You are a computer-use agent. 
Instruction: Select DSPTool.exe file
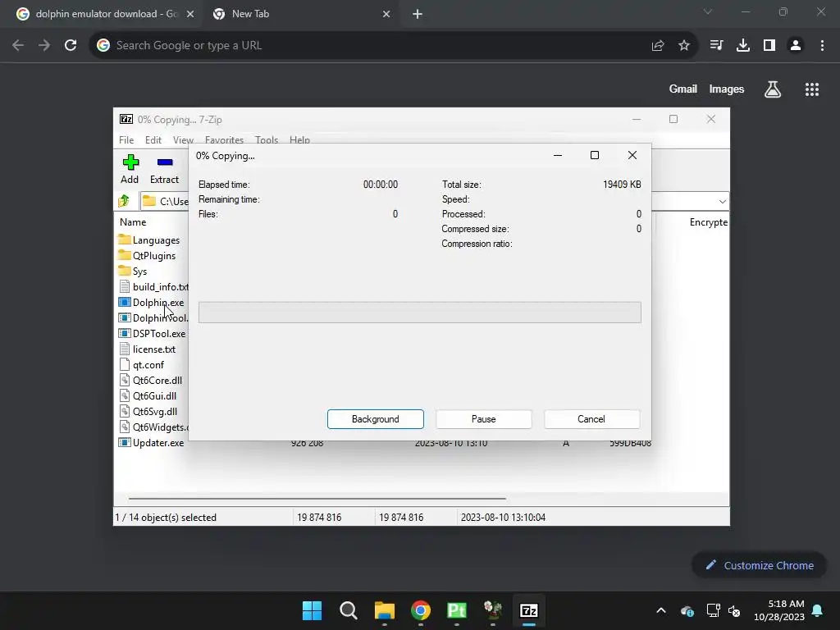[152, 333]
